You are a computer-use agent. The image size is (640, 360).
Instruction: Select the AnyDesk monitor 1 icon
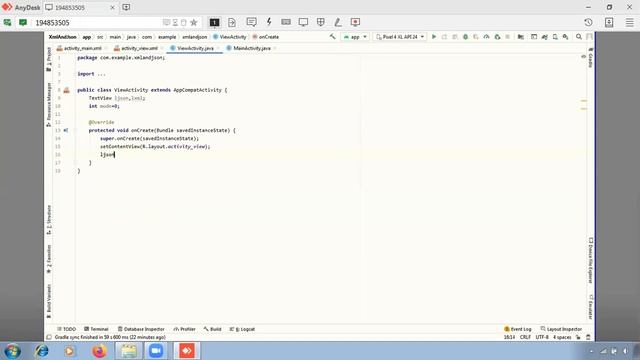tap(214, 22)
